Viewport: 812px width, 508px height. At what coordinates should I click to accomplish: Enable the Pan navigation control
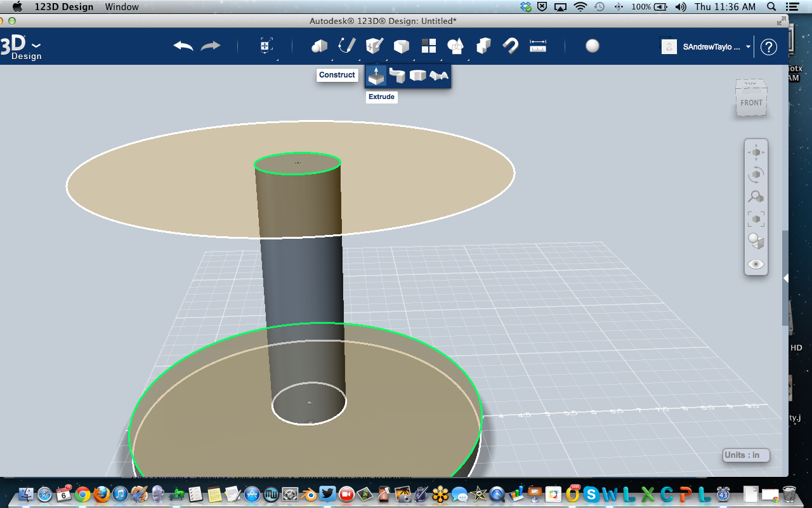pyautogui.click(x=756, y=152)
